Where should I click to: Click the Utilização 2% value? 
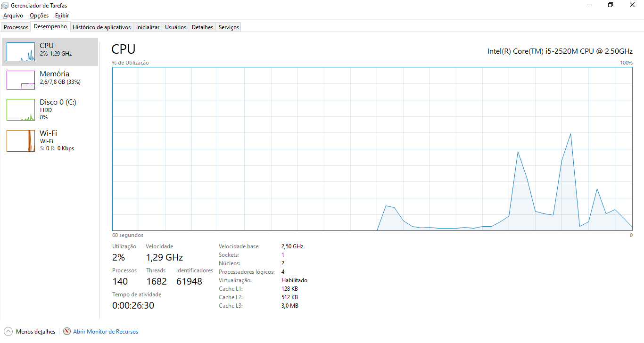coord(118,257)
